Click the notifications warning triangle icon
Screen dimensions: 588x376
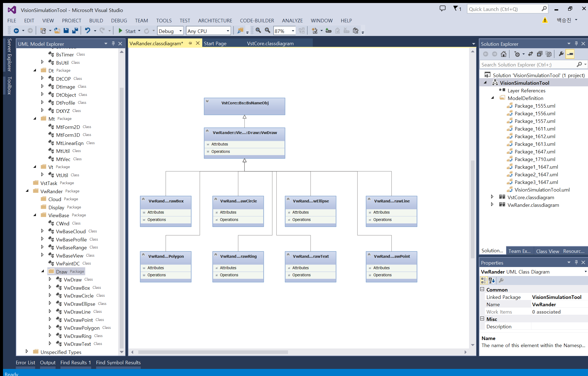(545, 20)
